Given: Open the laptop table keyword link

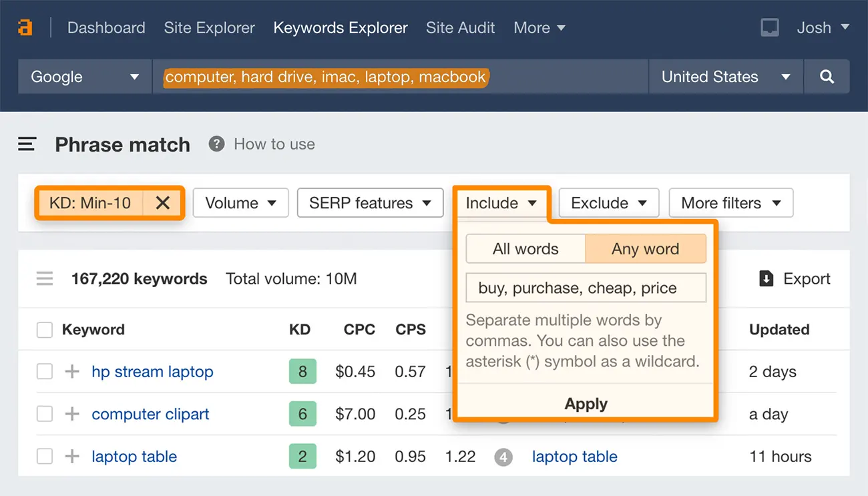Looking at the screenshot, I should pos(134,457).
